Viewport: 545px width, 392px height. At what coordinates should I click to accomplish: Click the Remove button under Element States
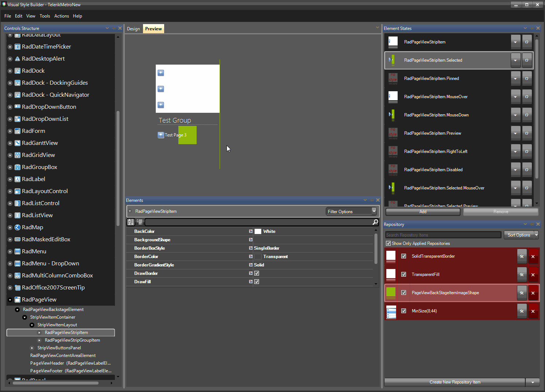[501, 212]
